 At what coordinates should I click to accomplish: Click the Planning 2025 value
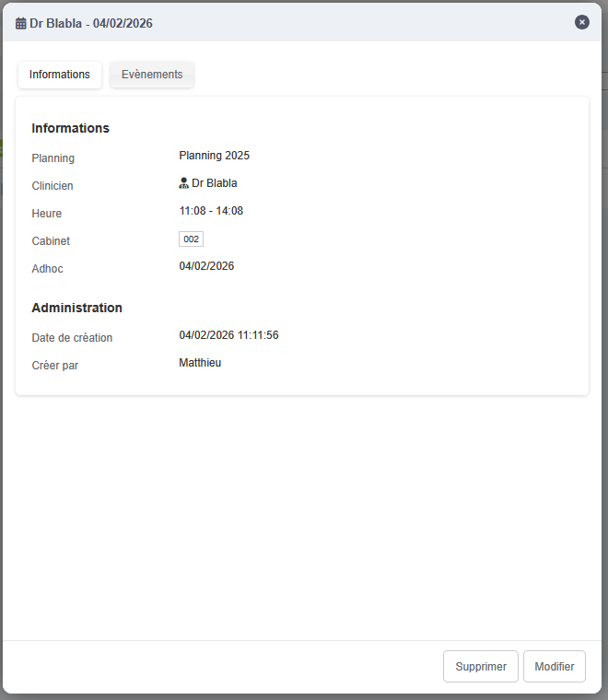214,156
